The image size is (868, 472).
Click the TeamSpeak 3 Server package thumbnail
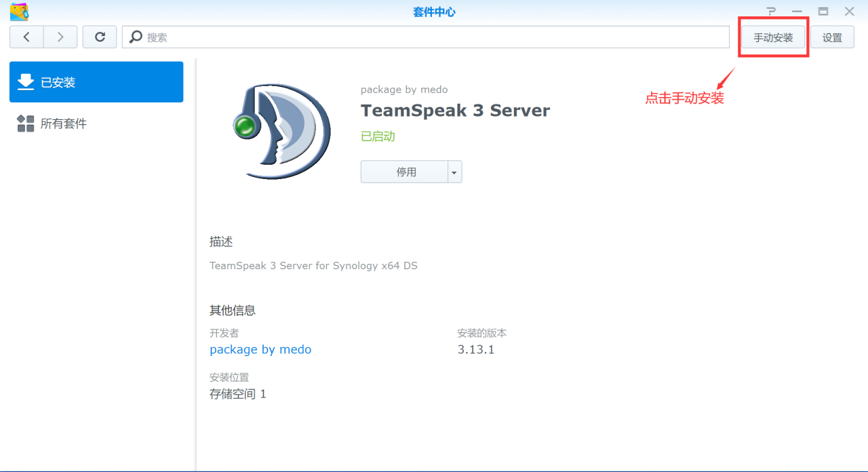[280, 130]
